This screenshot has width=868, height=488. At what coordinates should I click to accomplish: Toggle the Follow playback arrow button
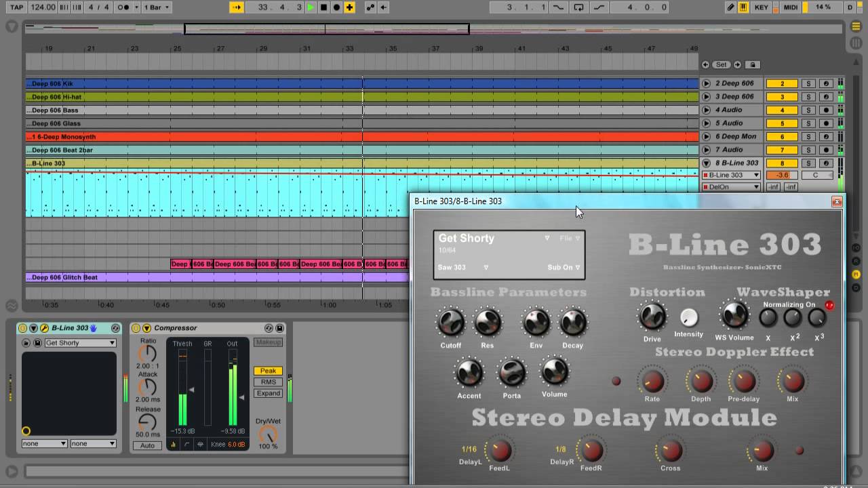pos(237,7)
